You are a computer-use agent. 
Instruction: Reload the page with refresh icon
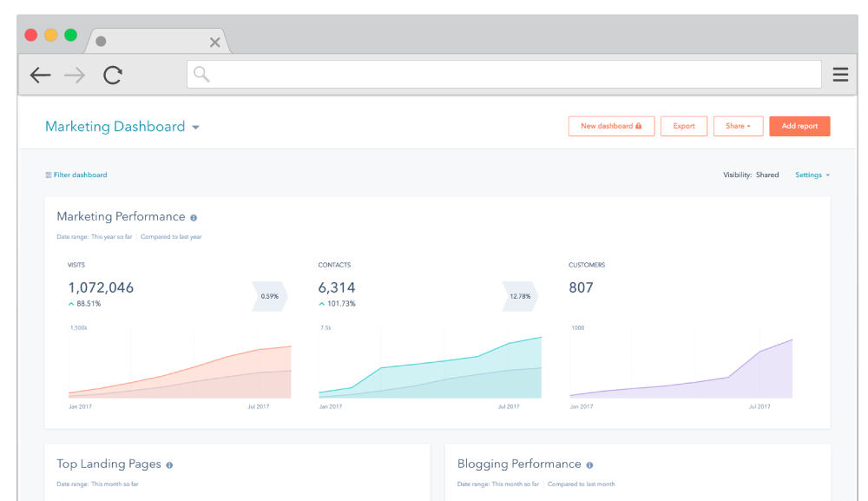coord(112,75)
